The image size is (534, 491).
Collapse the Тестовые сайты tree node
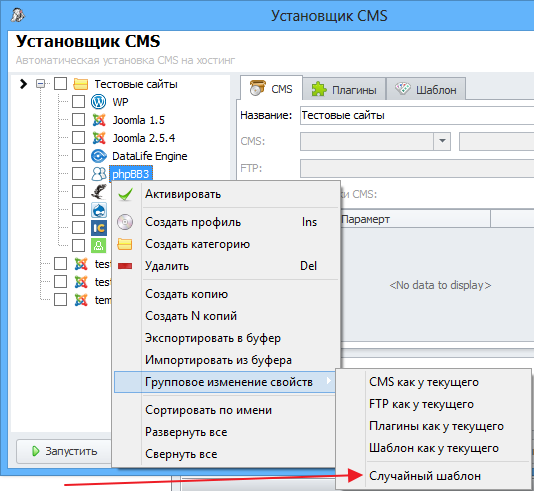[x=41, y=83]
